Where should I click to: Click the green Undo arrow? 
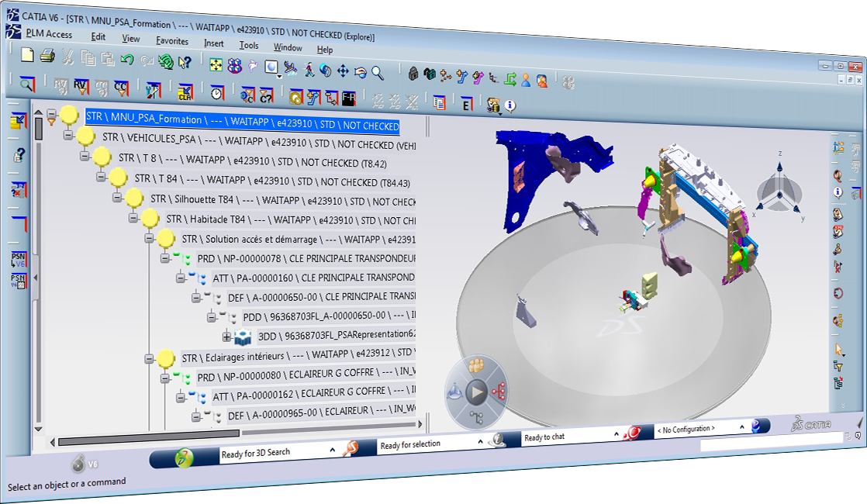[x=127, y=59]
